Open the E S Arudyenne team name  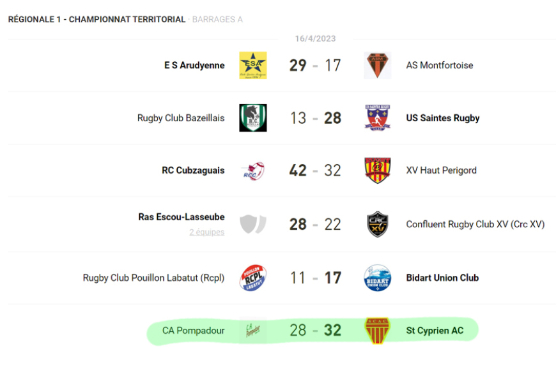[194, 65]
